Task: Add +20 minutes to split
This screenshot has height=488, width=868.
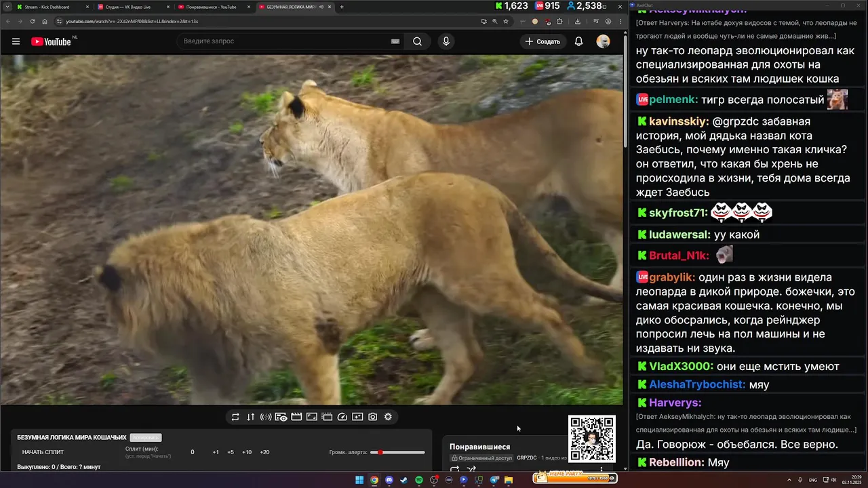Action: point(264,452)
